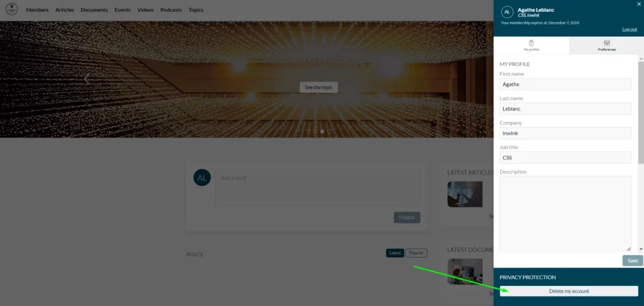Click the AL avatar beside post box
Screen dimensions: 644x306
201,178
